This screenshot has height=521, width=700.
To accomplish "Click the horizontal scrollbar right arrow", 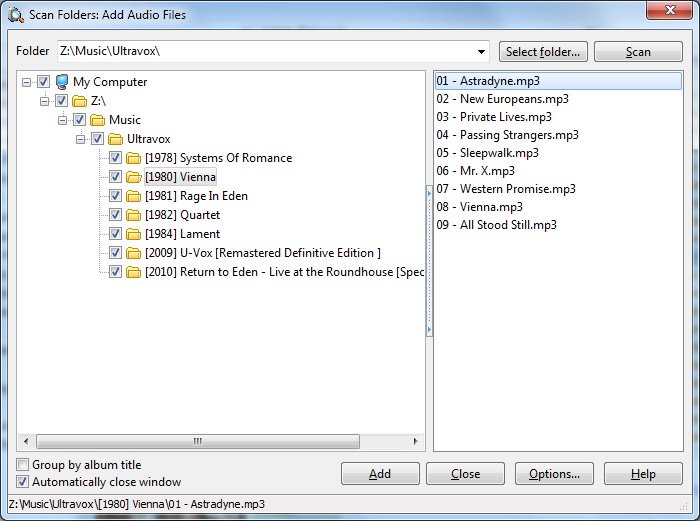I will tap(416, 442).
